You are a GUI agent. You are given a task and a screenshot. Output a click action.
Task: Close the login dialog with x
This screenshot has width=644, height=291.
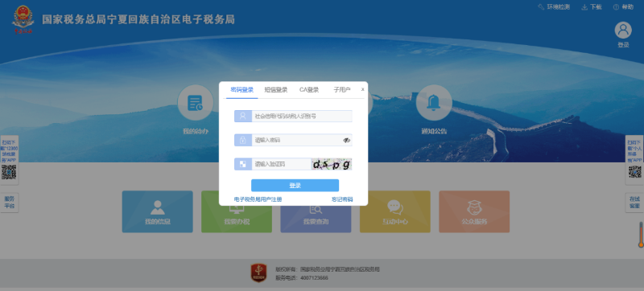click(363, 89)
